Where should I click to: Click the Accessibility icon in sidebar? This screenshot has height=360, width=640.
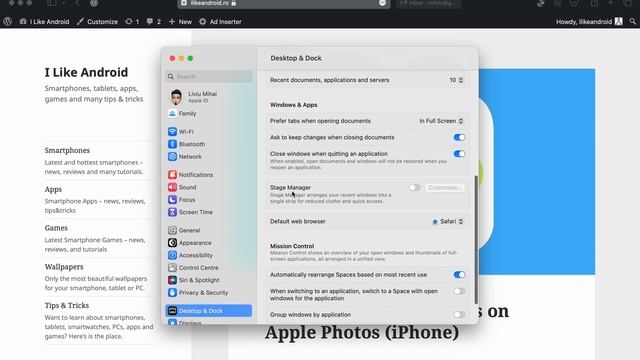(172, 255)
